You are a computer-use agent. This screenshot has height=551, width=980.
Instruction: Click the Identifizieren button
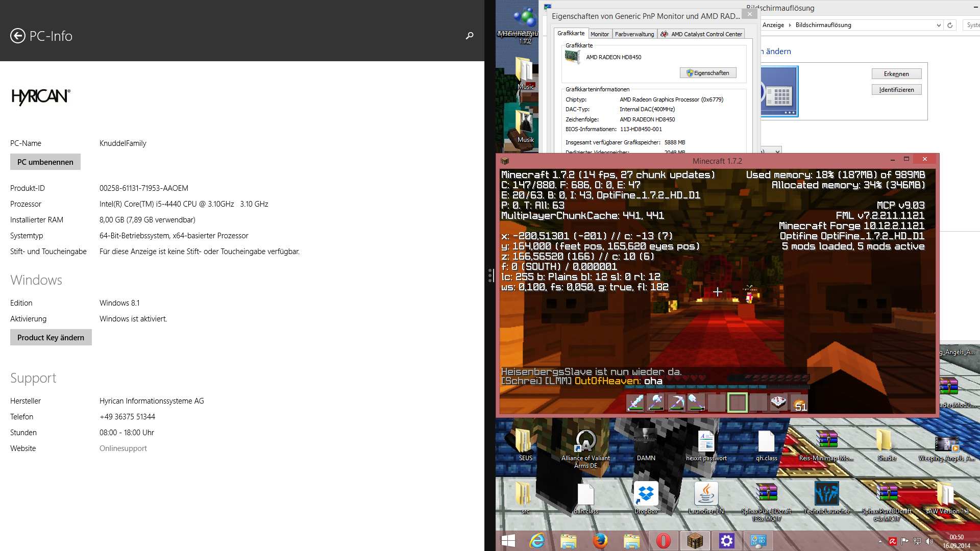pyautogui.click(x=896, y=90)
